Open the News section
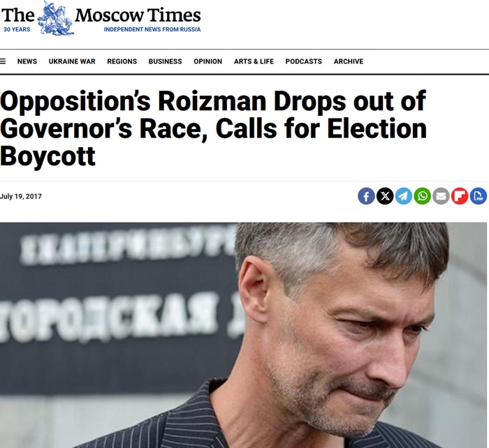This screenshot has height=448, width=489. click(27, 61)
